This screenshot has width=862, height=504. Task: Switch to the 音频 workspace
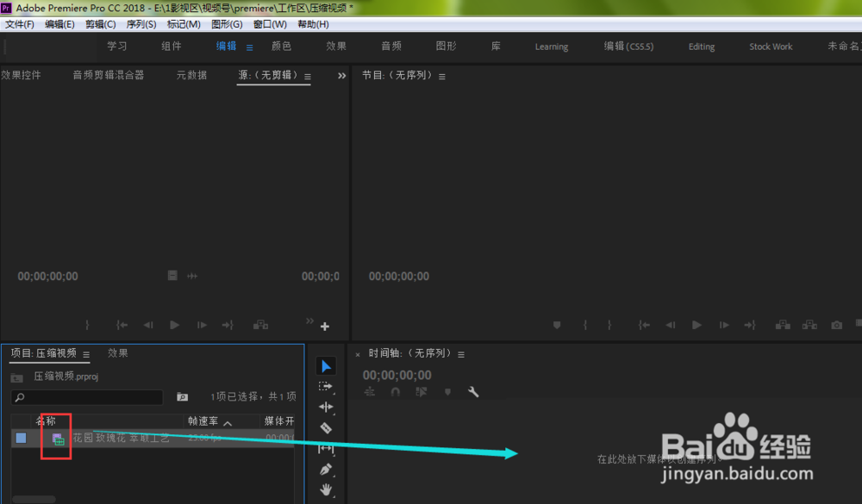tap(391, 47)
